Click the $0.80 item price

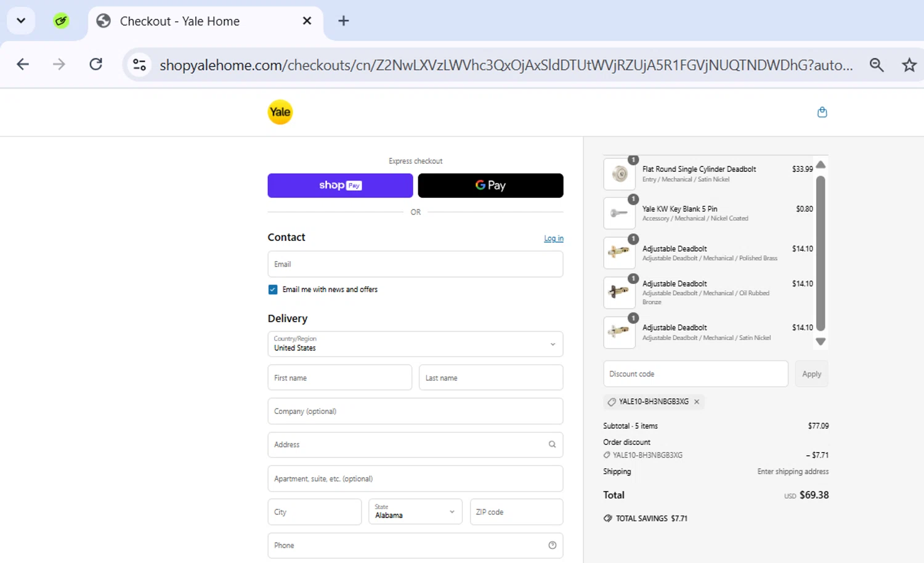[804, 209]
